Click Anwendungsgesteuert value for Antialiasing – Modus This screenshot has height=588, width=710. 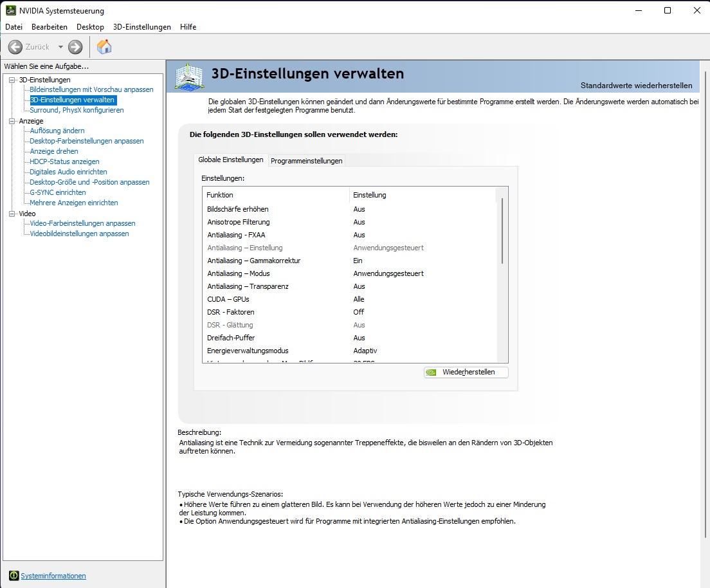click(388, 273)
